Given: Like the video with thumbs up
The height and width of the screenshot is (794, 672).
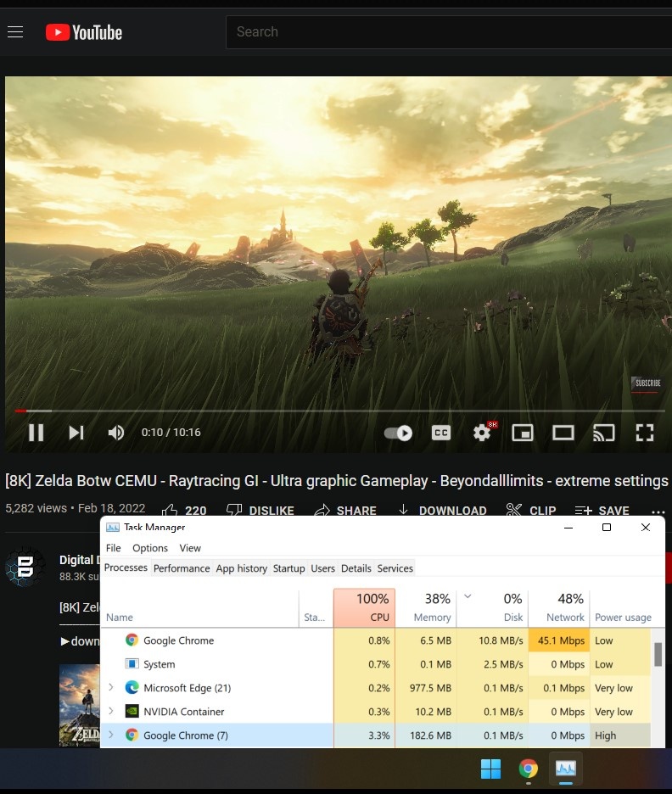Looking at the screenshot, I should pyautogui.click(x=171, y=510).
